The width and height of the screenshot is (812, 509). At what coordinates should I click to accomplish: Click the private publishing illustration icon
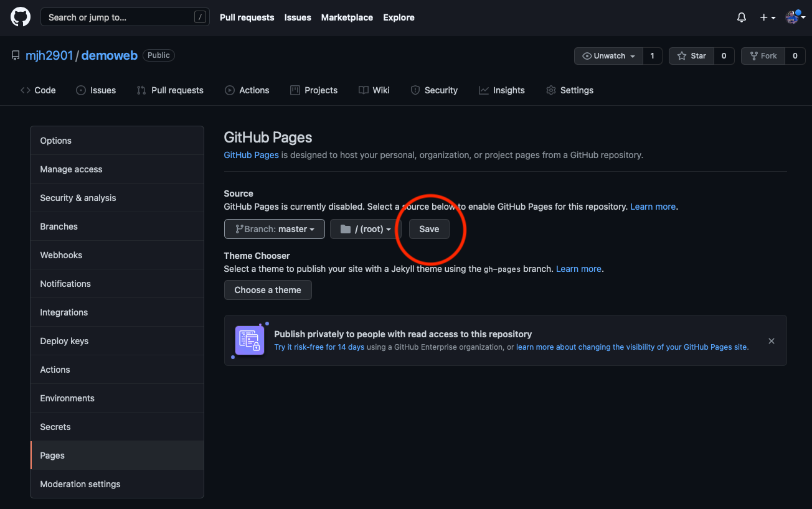pos(250,340)
